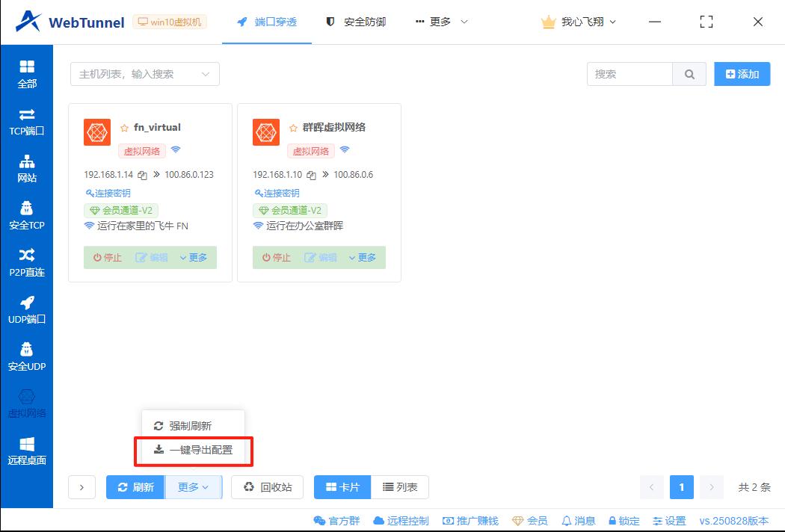This screenshot has width=785, height=532.
Task: Switch to 列表 view mode
Action: tap(401, 486)
